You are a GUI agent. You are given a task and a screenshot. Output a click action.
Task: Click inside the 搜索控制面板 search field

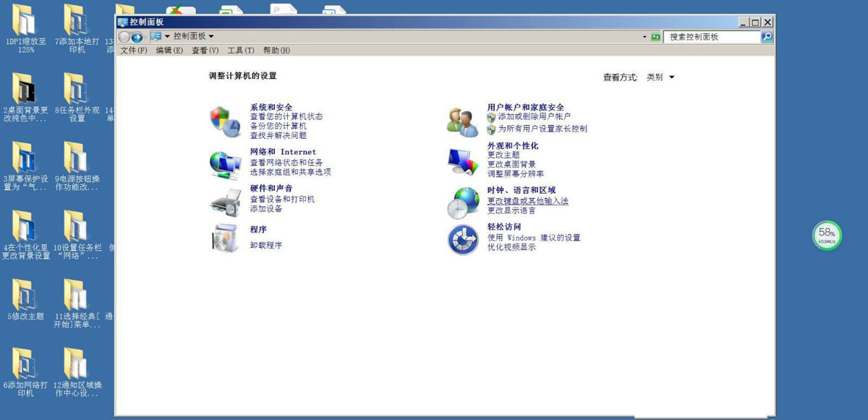coord(709,36)
